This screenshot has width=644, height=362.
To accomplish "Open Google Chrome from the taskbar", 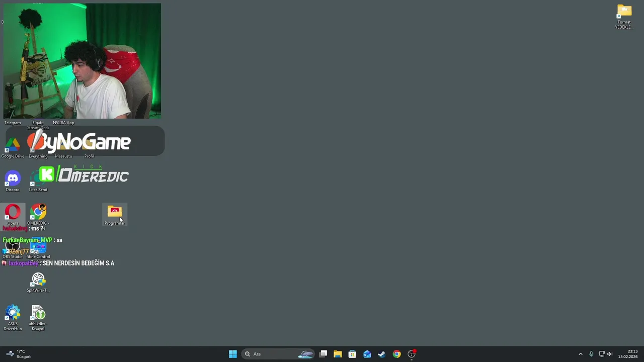I will pyautogui.click(x=396, y=354).
